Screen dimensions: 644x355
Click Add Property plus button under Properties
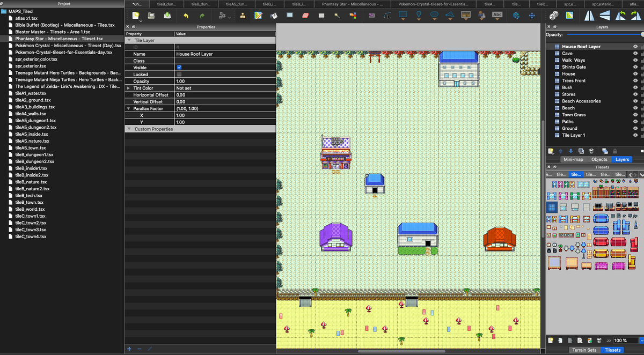point(129,349)
